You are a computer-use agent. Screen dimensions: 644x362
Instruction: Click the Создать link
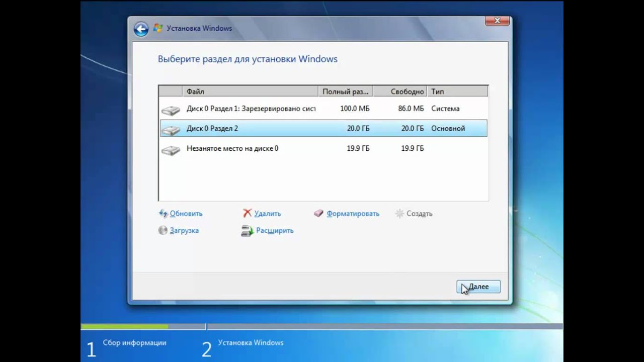420,214
